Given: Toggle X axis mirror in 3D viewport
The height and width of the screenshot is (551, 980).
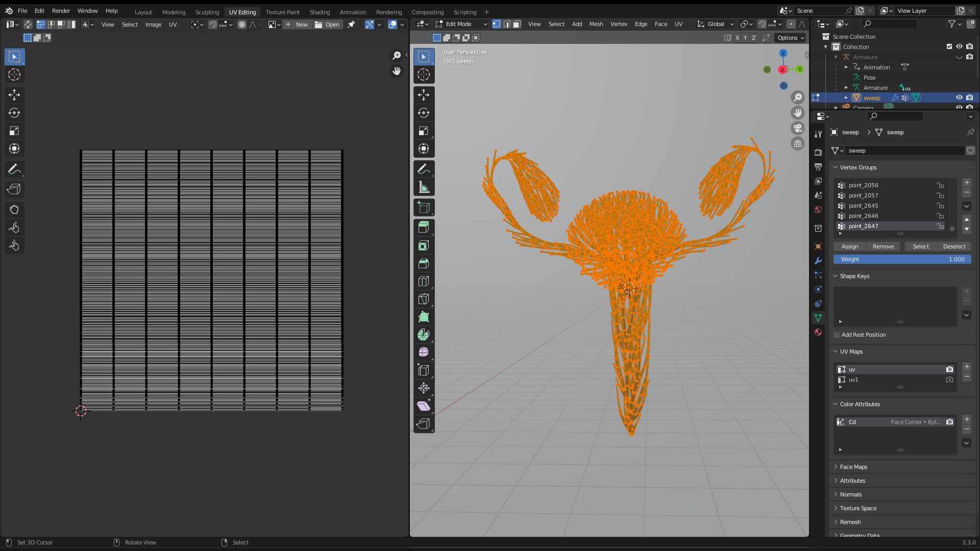Looking at the screenshot, I should point(737,38).
